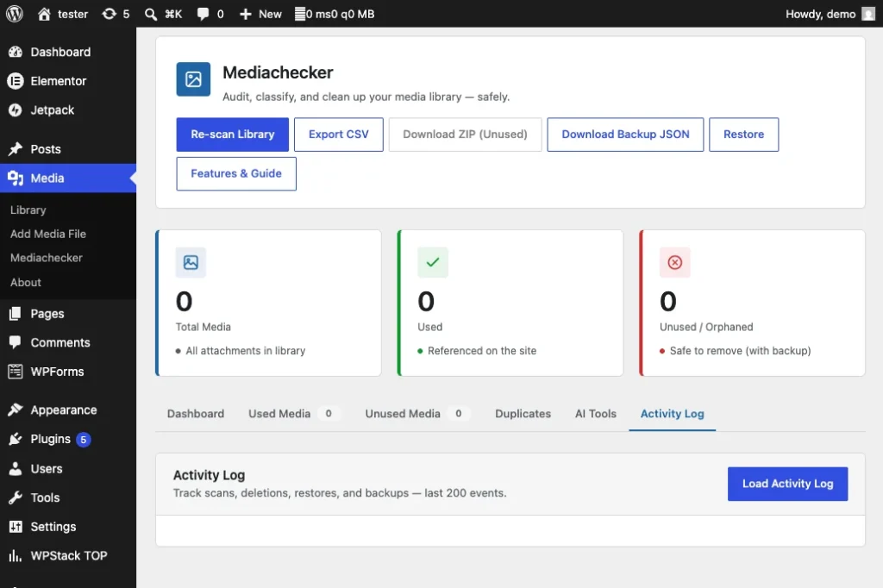Select the Activity Log tab
Screen dimensions: 883x588
tap(672, 413)
